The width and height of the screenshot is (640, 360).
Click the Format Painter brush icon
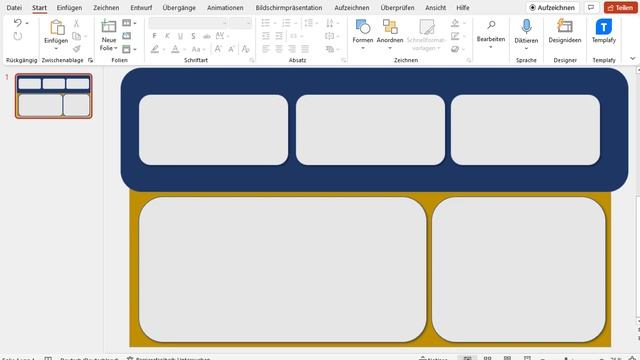(76, 49)
